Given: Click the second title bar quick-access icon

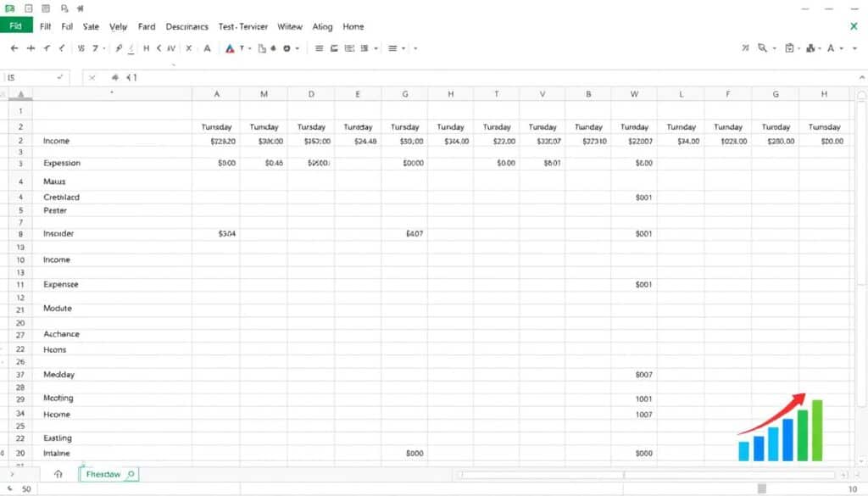Looking at the screenshot, I should tap(28, 8).
